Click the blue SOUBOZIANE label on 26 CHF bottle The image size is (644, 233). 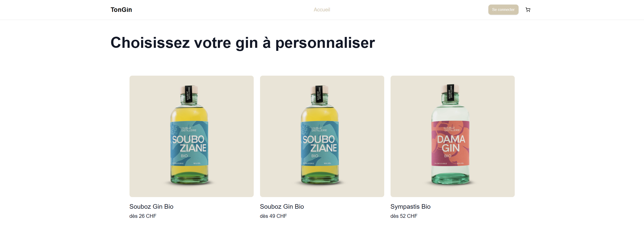(x=189, y=143)
